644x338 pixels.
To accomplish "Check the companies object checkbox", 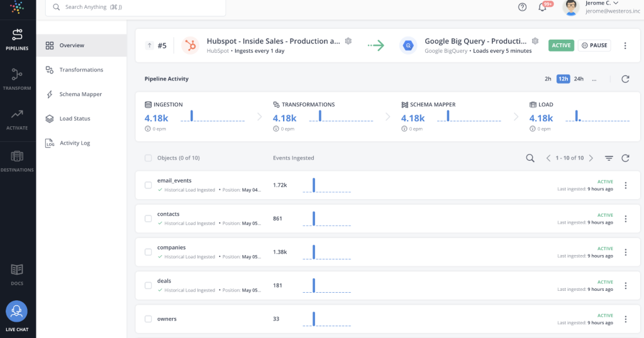I will (148, 252).
